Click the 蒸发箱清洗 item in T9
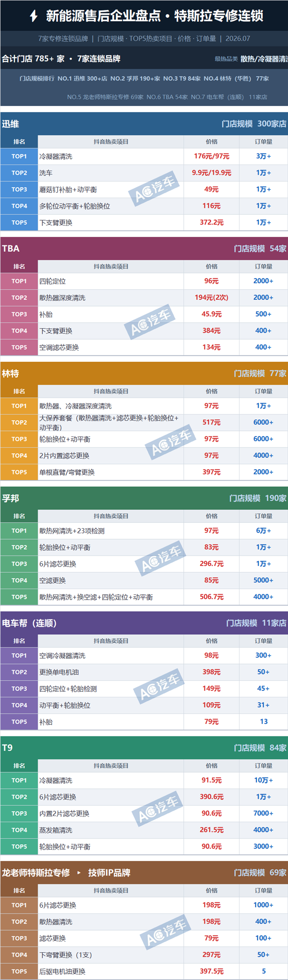Screen dimensions: 288x980 point(56,830)
